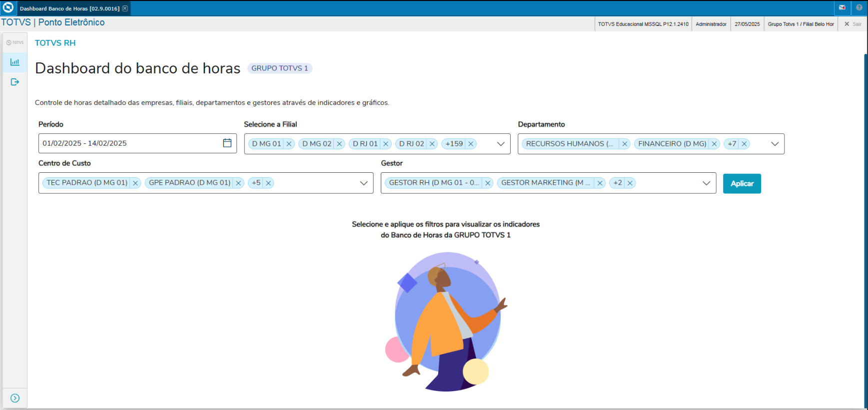Open the dashboard chart icon in sidebar
The height and width of the screenshot is (410, 868).
[15, 62]
